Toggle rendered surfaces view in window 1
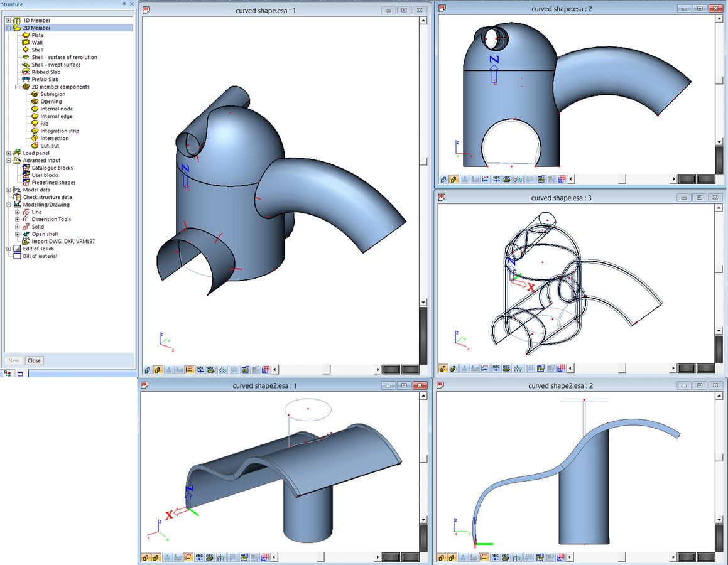 click(x=157, y=370)
